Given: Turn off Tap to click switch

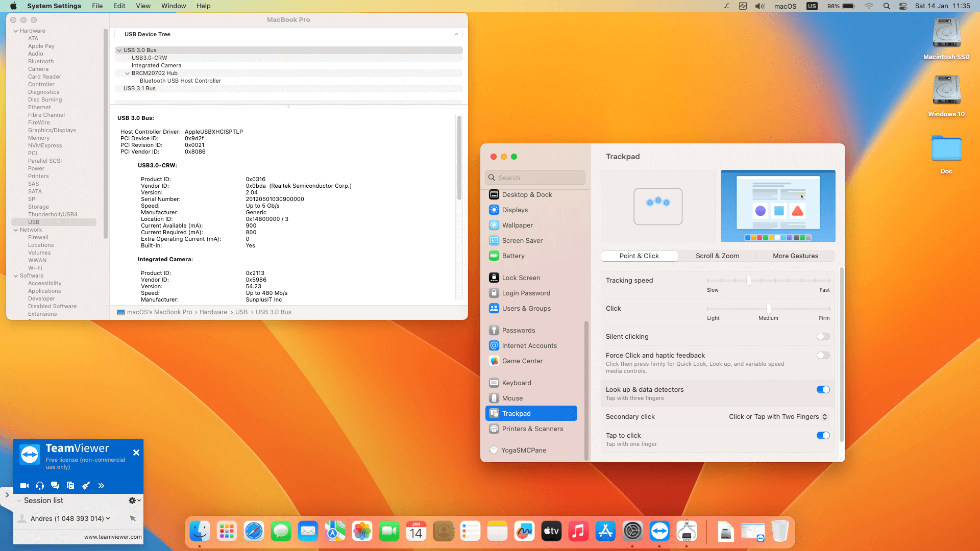Looking at the screenshot, I should click(823, 436).
